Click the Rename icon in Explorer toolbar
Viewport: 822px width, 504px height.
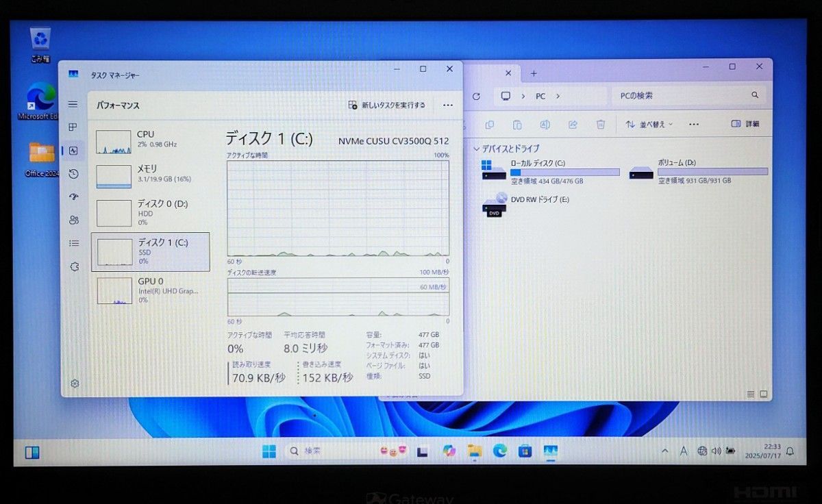(x=545, y=125)
